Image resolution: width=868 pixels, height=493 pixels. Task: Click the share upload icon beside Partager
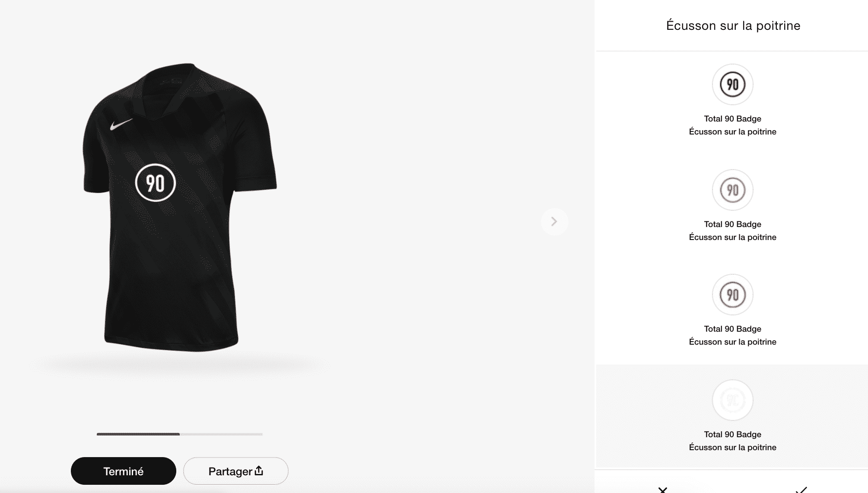259,471
